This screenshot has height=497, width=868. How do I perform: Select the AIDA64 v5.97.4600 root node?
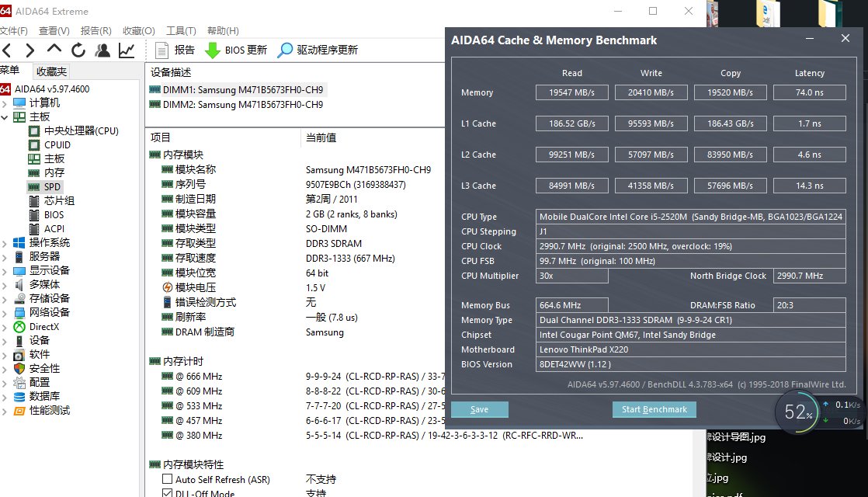[51, 89]
